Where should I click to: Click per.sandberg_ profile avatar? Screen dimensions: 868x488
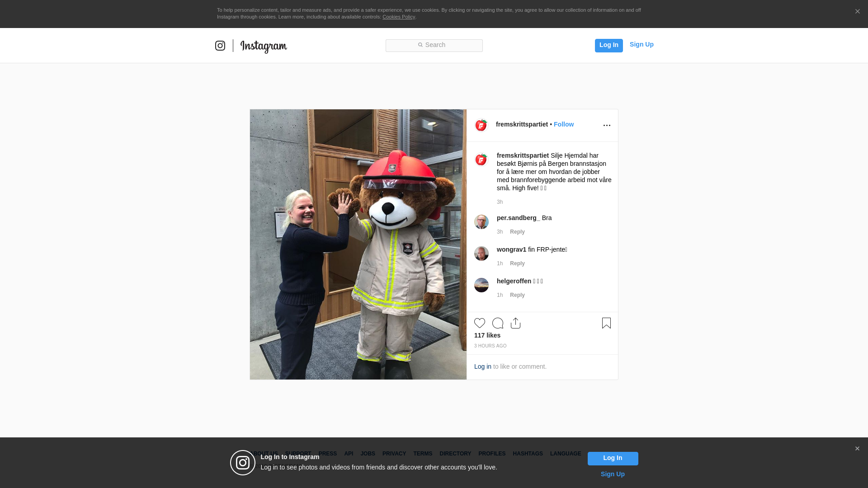tap(481, 222)
